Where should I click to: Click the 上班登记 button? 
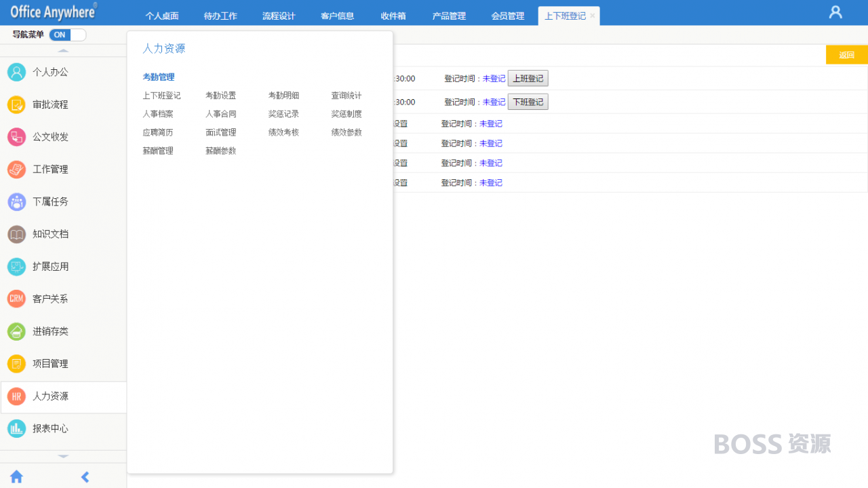[528, 79]
